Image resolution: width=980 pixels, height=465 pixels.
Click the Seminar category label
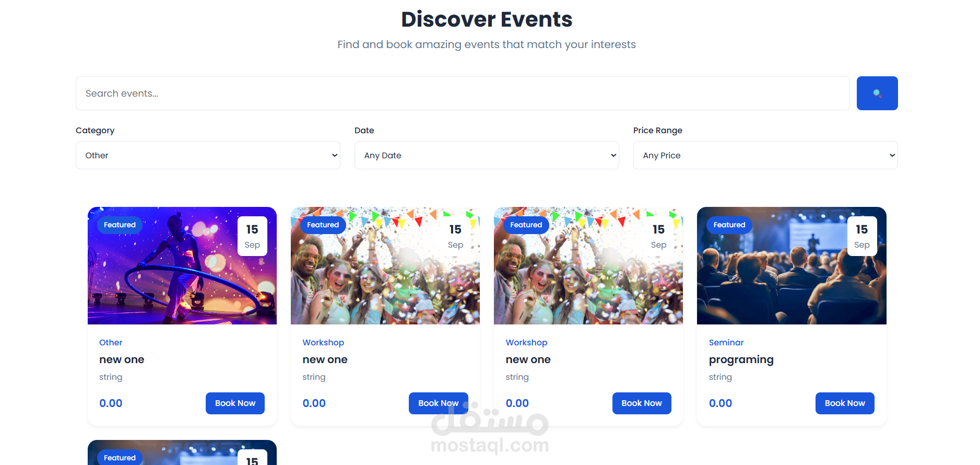click(726, 342)
